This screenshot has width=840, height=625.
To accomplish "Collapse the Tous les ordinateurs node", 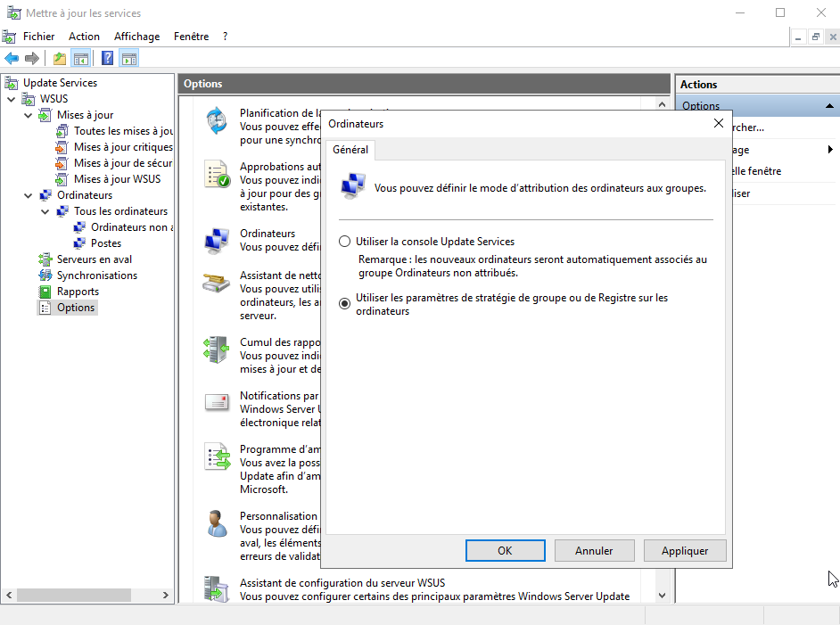I will point(45,211).
